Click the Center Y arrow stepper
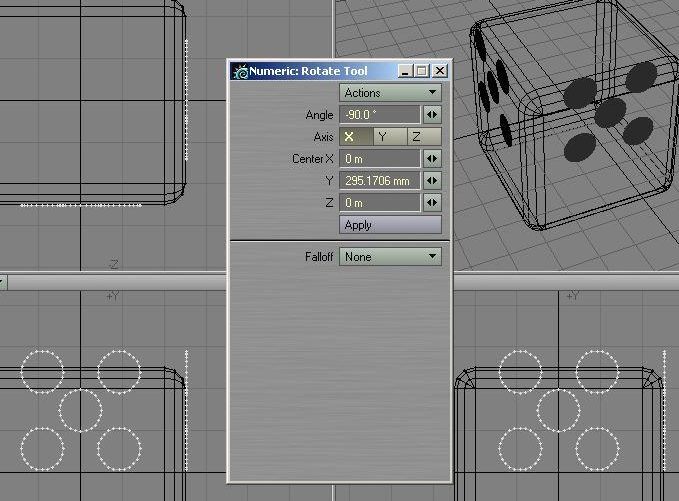Viewport: 679px width, 501px height. coord(432,181)
